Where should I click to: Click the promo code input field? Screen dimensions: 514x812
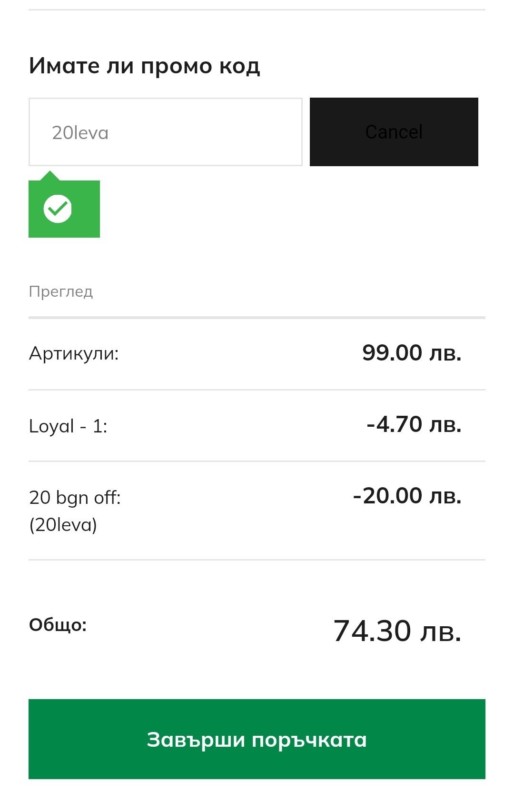[x=165, y=132]
